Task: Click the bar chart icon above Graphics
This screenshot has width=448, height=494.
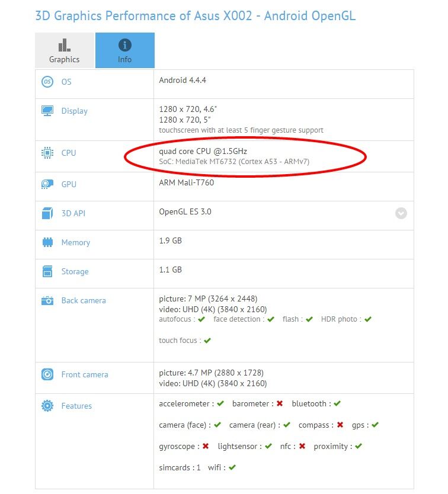Action: click(65, 45)
